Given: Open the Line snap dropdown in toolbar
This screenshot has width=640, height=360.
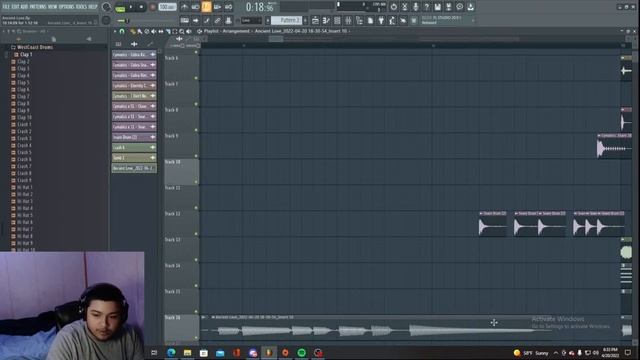Looking at the screenshot, I should pyautogui.click(x=251, y=20).
